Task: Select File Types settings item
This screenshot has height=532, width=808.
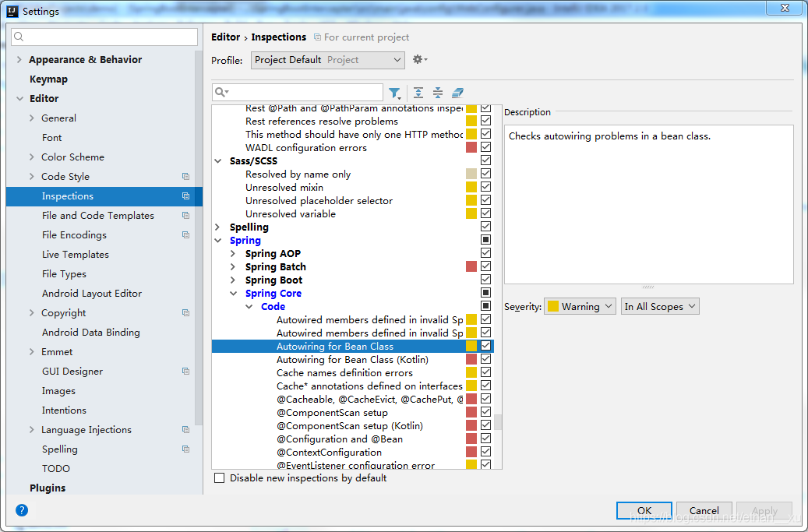Action: click(64, 274)
